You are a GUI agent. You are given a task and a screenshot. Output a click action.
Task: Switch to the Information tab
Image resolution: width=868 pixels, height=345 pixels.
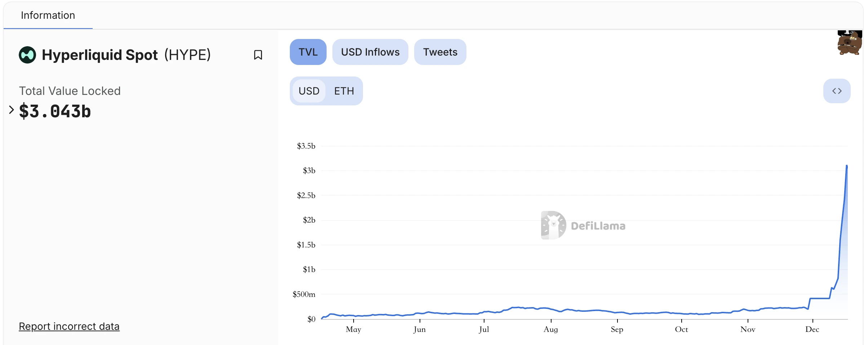click(48, 15)
